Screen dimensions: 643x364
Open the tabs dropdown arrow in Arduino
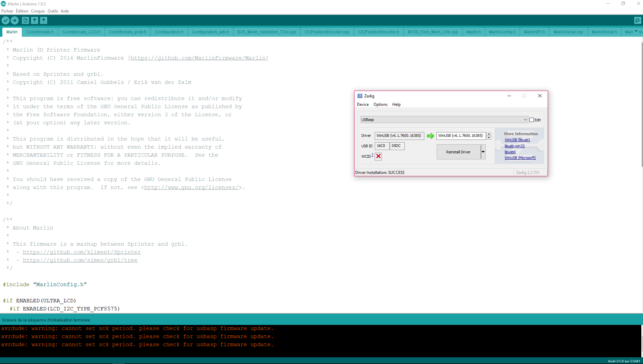pos(636,31)
